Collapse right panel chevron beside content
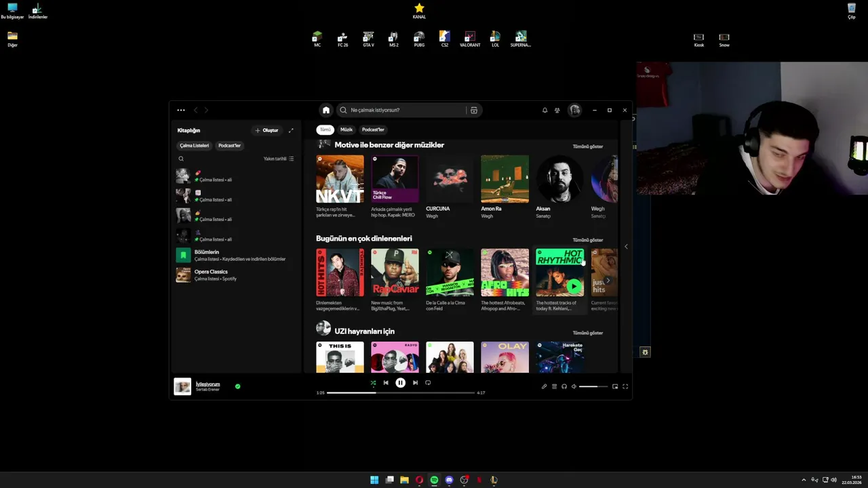The height and width of the screenshot is (488, 868). pos(626,247)
